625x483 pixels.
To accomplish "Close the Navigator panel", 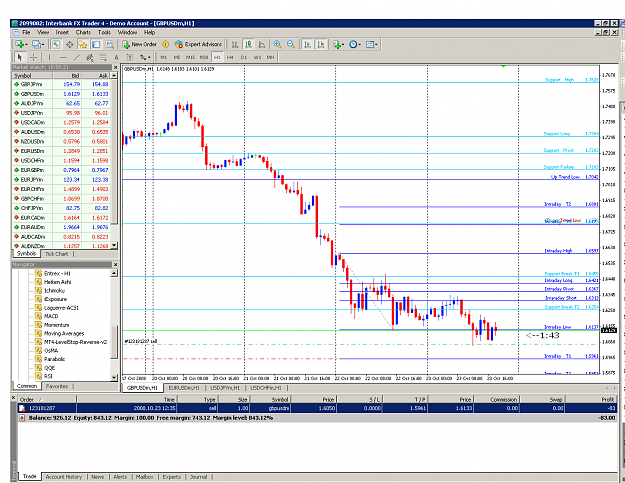I will [x=116, y=265].
